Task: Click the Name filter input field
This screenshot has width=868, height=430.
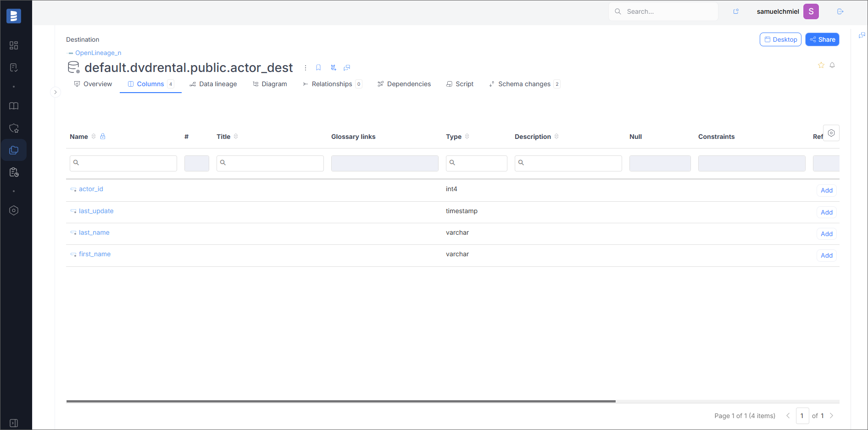Action: 123,163
